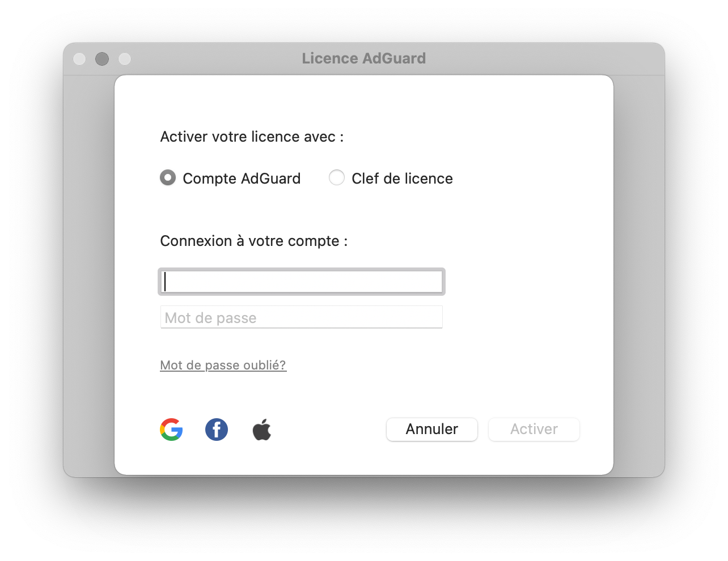Open the "Mot de passe oublié?" link
The height and width of the screenshot is (561, 728).
(x=223, y=365)
